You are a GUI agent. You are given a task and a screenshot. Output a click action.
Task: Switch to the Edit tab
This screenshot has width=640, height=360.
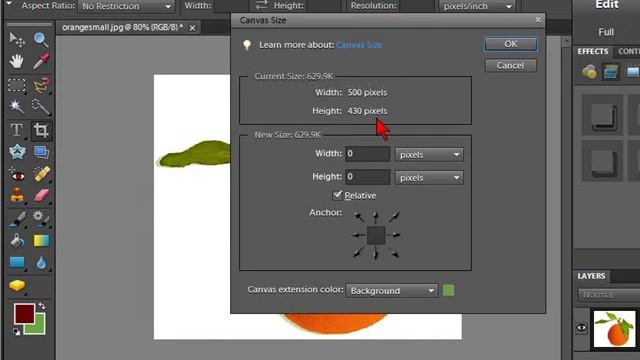[607, 5]
